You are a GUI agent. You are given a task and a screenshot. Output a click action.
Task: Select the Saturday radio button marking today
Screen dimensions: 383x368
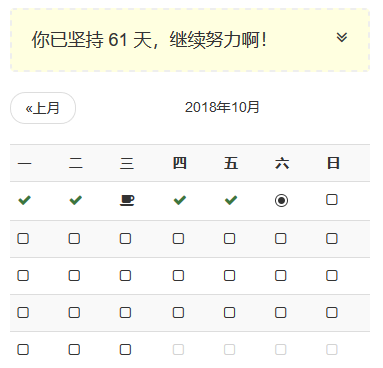click(x=281, y=200)
